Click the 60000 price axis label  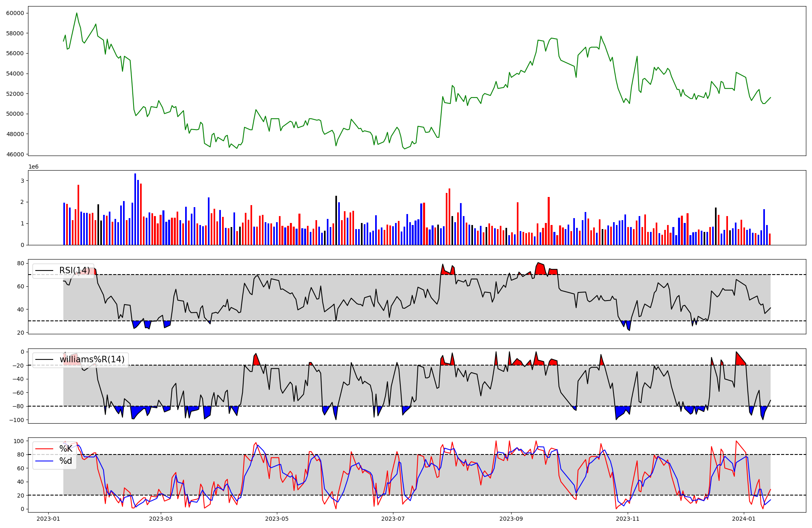(x=15, y=13)
